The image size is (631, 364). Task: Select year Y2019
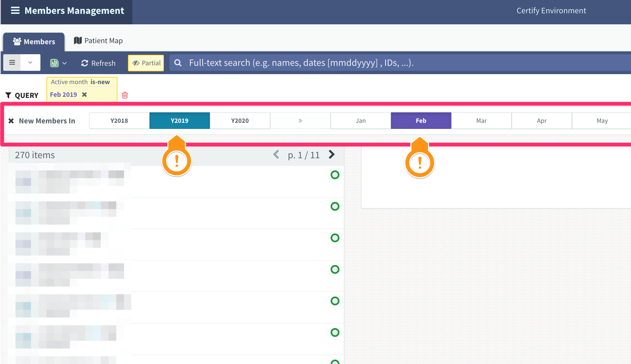180,121
